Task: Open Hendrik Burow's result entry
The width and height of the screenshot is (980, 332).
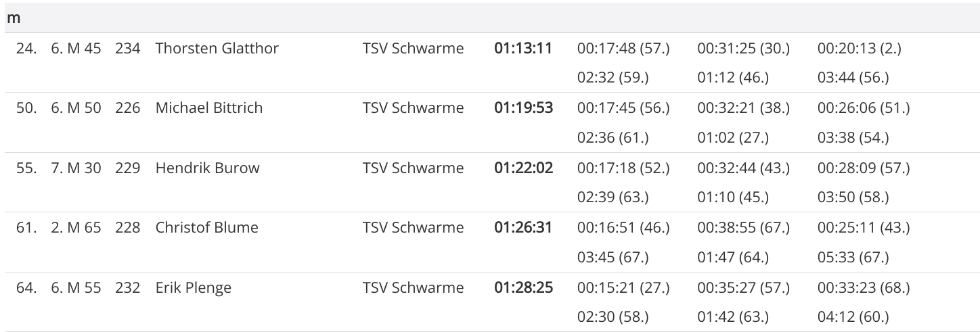Action: tap(207, 168)
